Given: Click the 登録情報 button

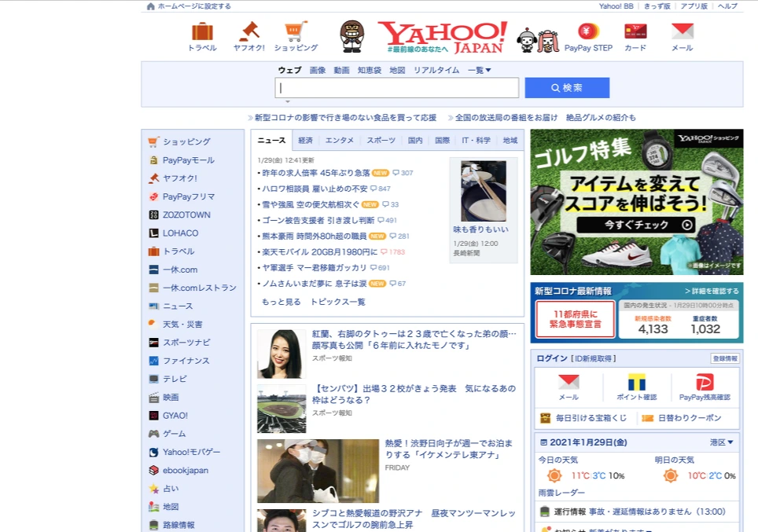Looking at the screenshot, I should [x=725, y=358].
